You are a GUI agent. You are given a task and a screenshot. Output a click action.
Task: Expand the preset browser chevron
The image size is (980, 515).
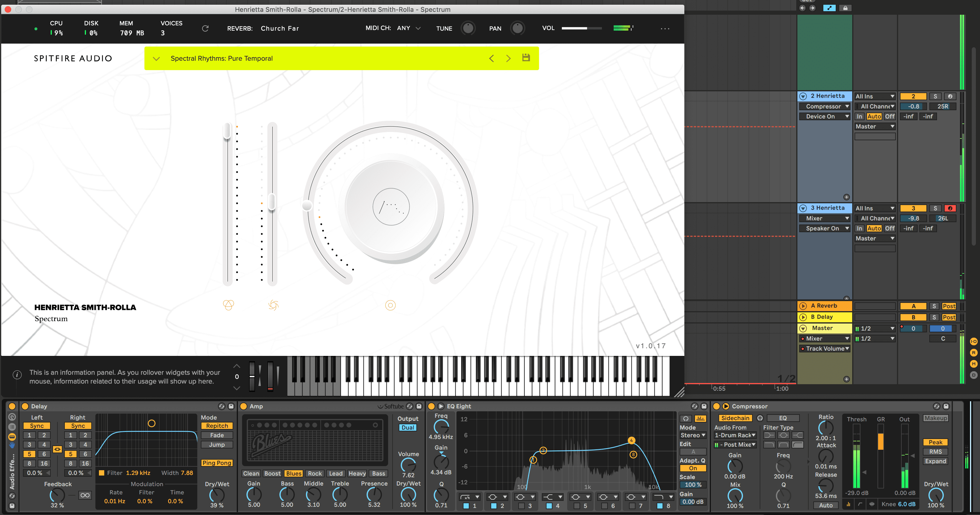click(156, 59)
